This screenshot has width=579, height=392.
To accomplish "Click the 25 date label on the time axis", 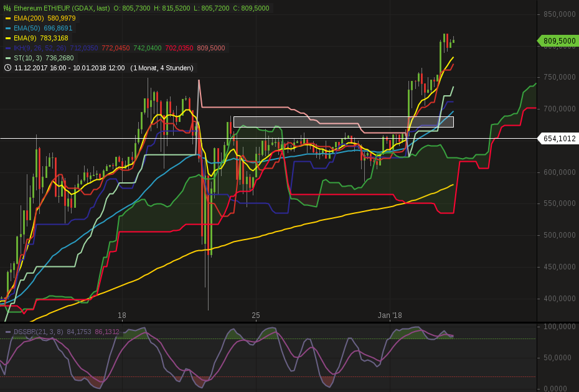I will [x=255, y=315].
